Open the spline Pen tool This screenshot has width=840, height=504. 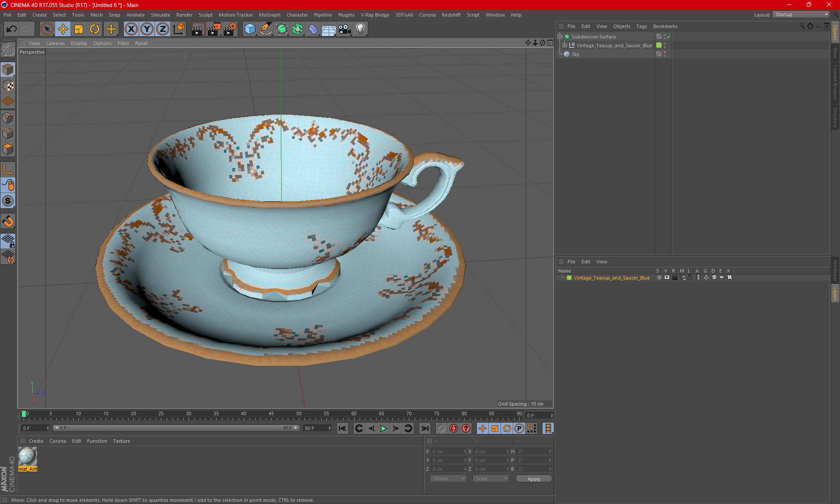(266, 29)
